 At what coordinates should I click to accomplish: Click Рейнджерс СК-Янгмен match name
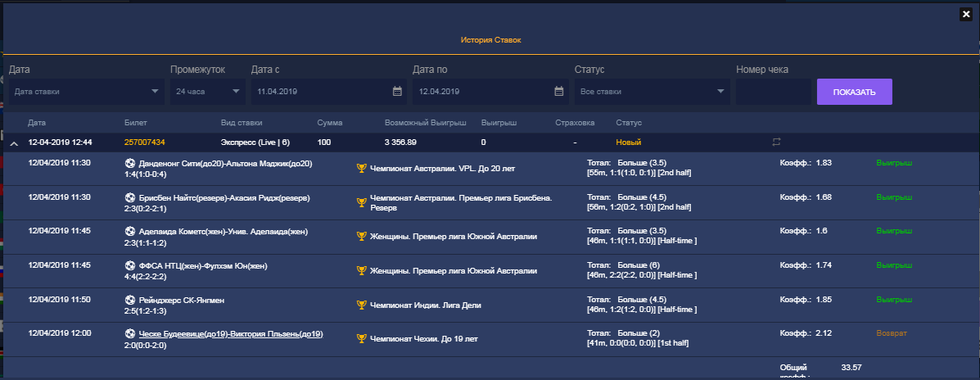tap(181, 301)
